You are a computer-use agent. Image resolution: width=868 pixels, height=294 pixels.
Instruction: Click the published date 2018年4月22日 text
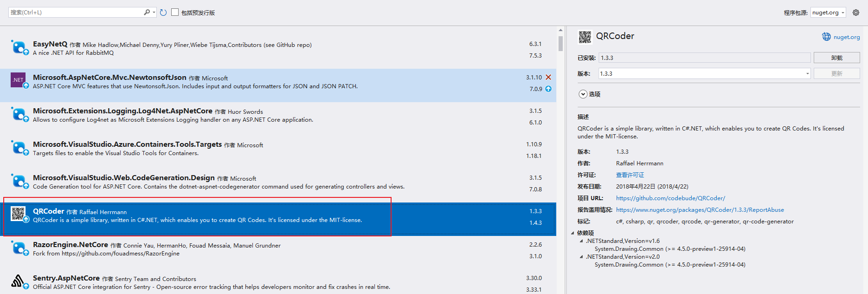coord(652,187)
